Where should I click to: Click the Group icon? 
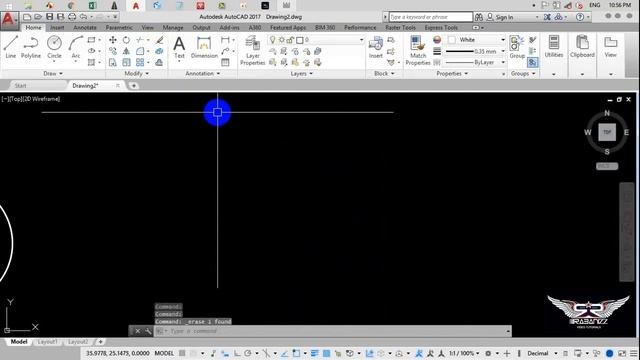517,47
